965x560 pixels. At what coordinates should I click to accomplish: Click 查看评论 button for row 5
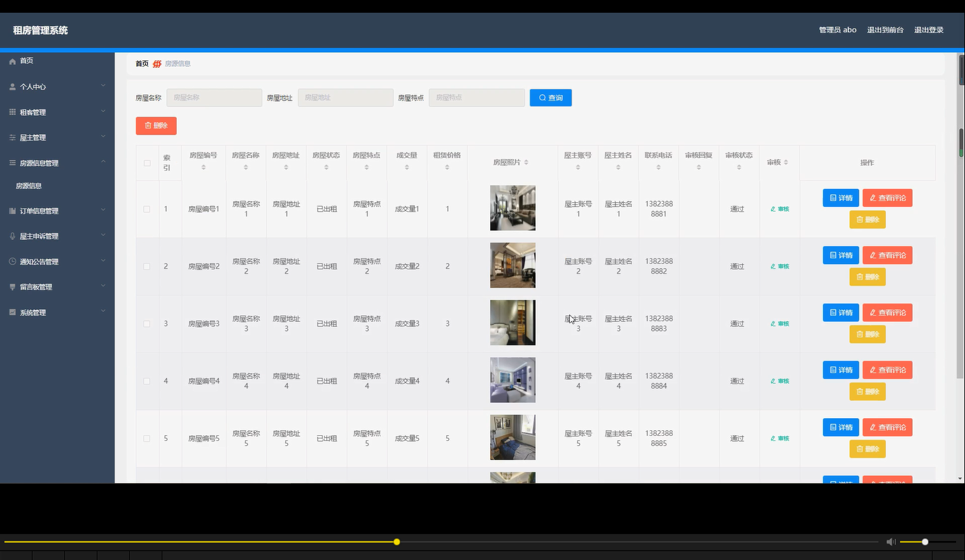click(887, 427)
